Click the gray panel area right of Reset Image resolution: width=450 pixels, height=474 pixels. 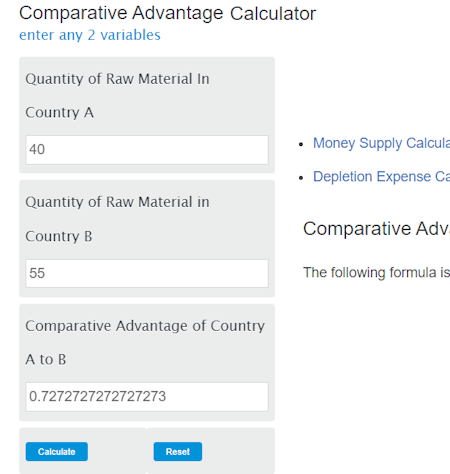pos(238,452)
